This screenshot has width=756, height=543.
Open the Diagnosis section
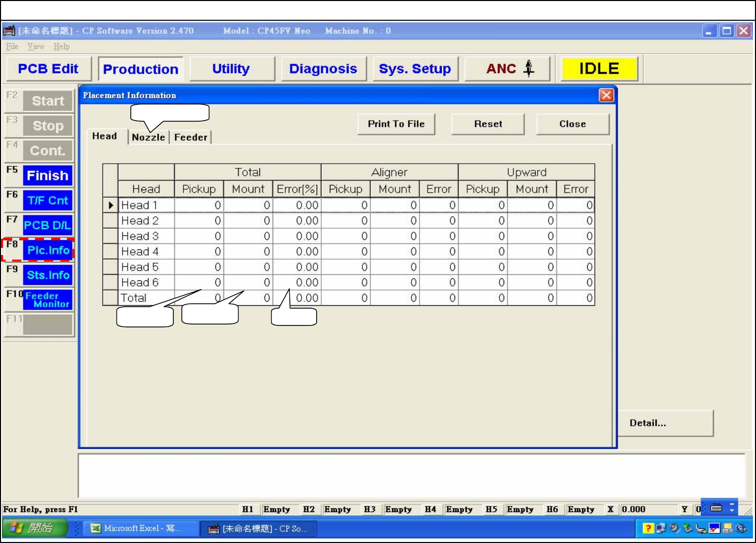pyautogui.click(x=323, y=68)
